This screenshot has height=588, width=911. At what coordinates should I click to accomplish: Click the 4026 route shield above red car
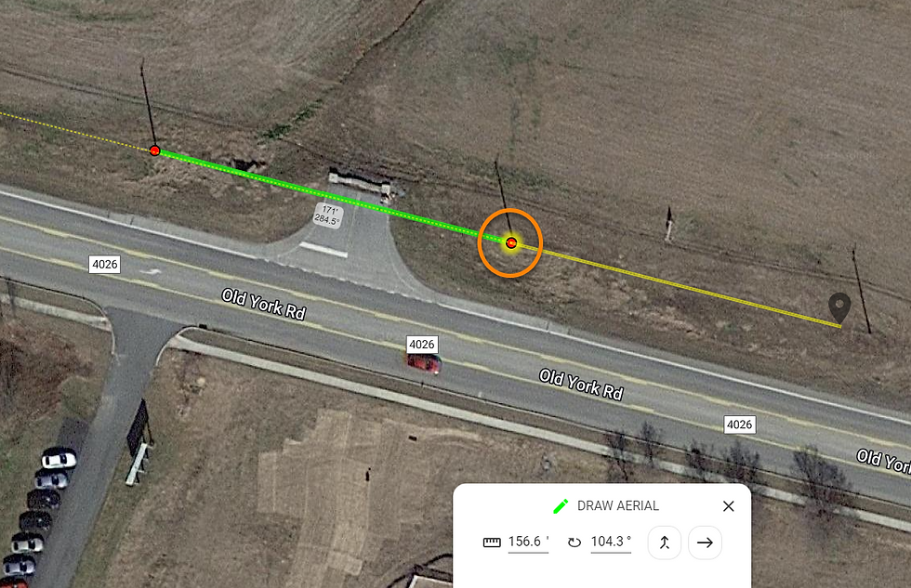point(422,345)
